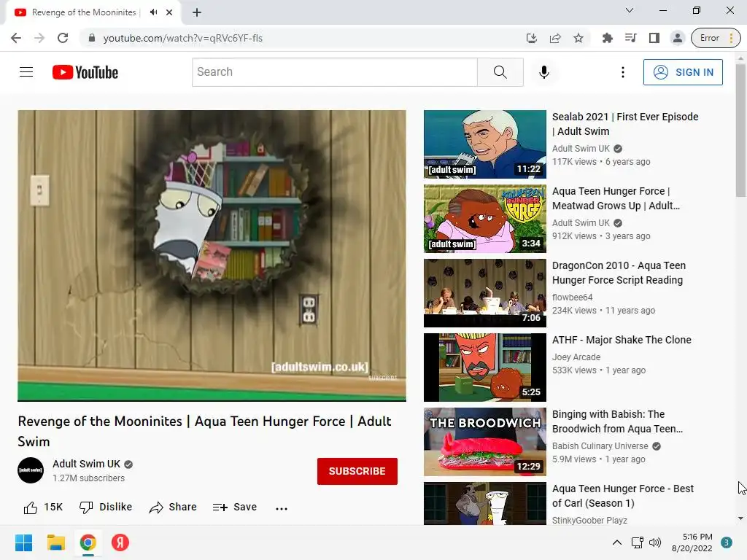Open Meatwad Grows Up video thumbnail
The image size is (747, 560).
point(485,219)
